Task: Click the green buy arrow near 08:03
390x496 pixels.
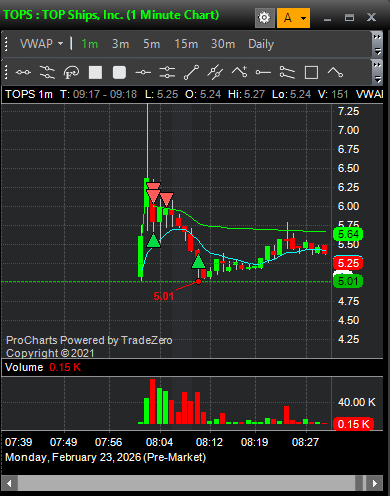Action: 153,240
